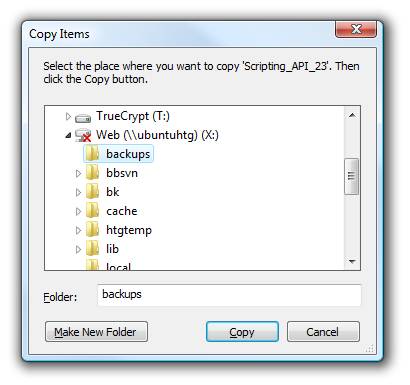Click the folder tree scrollbar thumb
Screen dimensions: 410x385
(351, 176)
